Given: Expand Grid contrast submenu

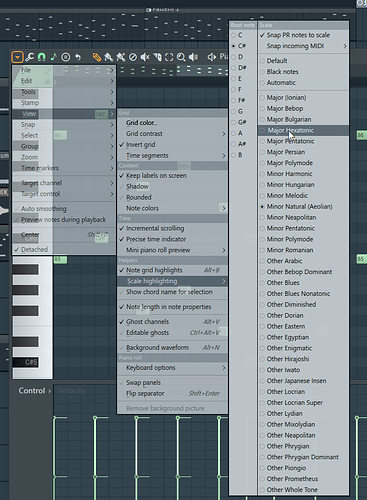Looking at the screenshot, I should (172, 134).
